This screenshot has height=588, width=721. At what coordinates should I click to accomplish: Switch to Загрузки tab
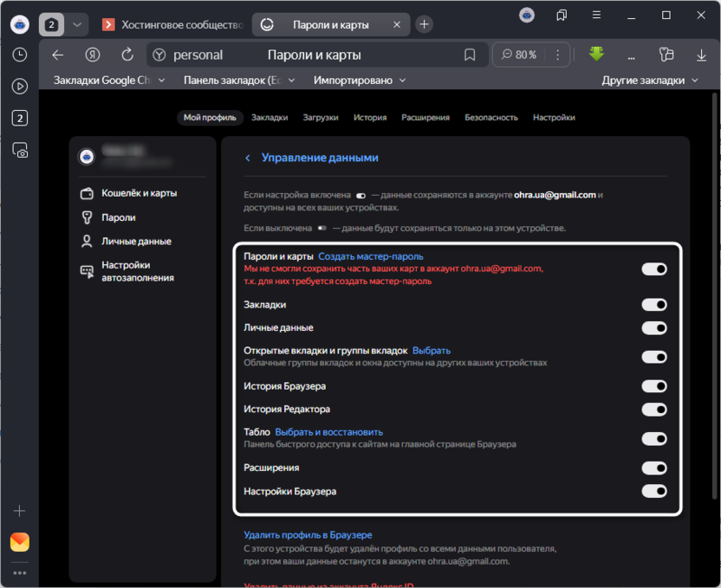tap(321, 118)
